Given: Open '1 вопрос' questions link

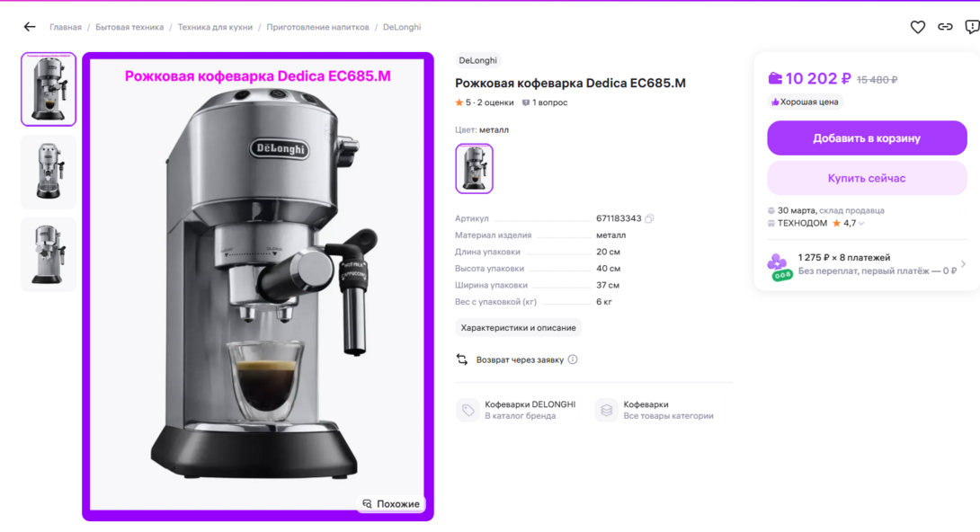Looking at the screenshot, I should click(549, 102).
